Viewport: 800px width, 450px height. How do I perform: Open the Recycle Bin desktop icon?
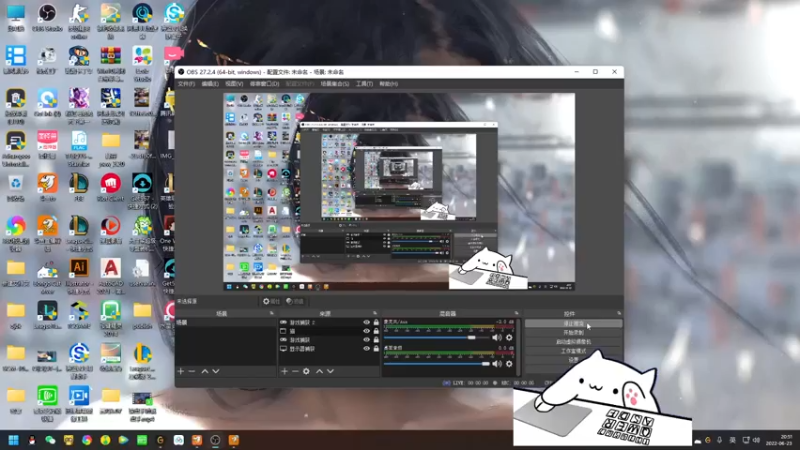tap(16, 187)
